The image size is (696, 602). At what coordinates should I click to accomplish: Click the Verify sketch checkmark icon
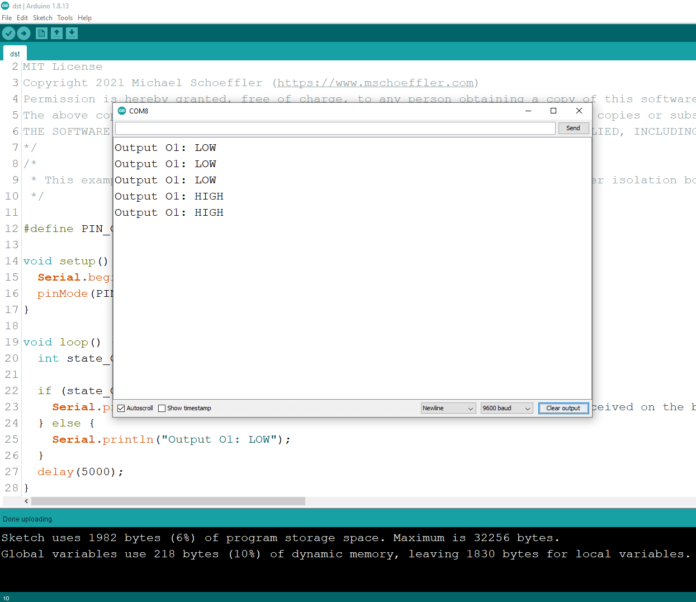click(x=8, y=33)
